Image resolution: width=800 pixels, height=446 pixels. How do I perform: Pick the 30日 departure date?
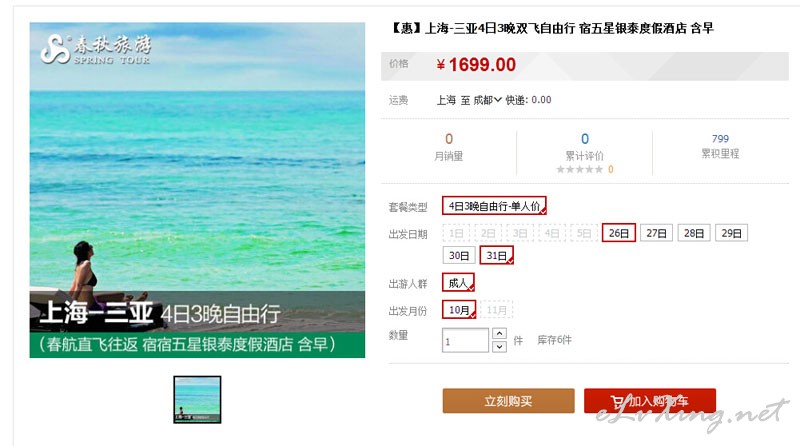(x=459, y=255)
